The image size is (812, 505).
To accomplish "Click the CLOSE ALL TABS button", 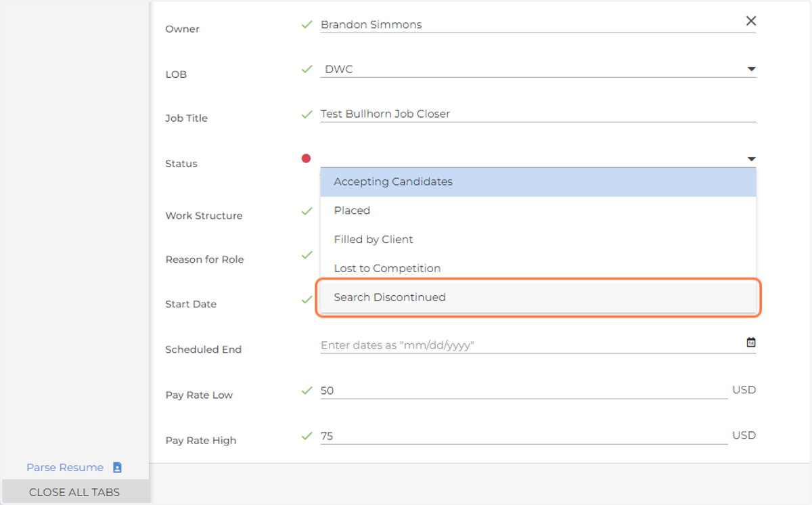I will coord(74,492).
